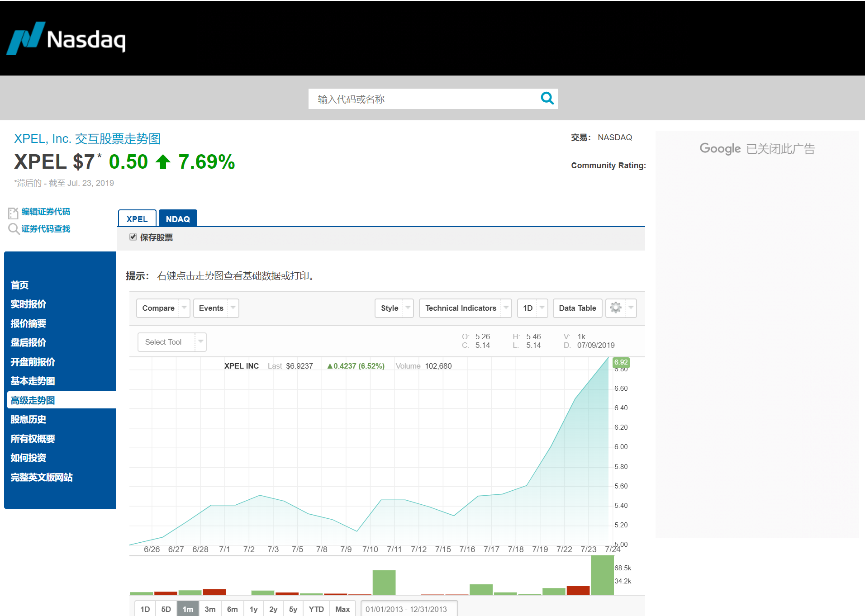The image size is (865, 616).
Task: Click the Nasdaq logo
Action: [66, 38]
